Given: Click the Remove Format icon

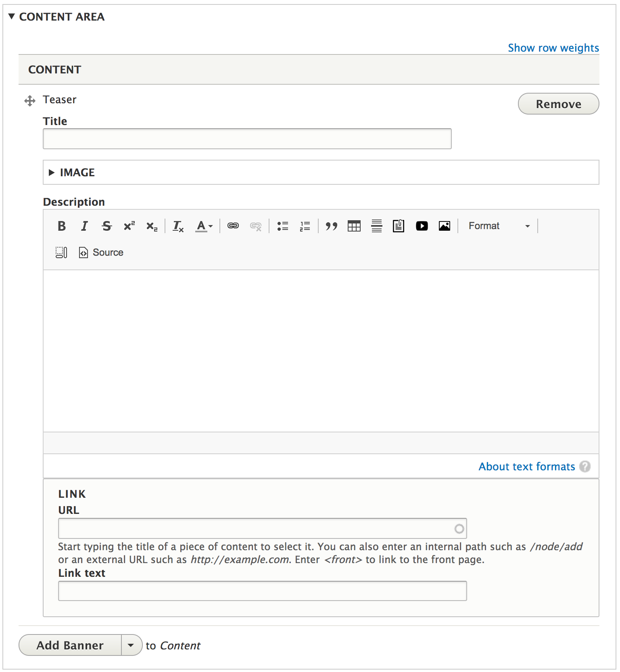Looking at the screenshot, I should (178, 226).
